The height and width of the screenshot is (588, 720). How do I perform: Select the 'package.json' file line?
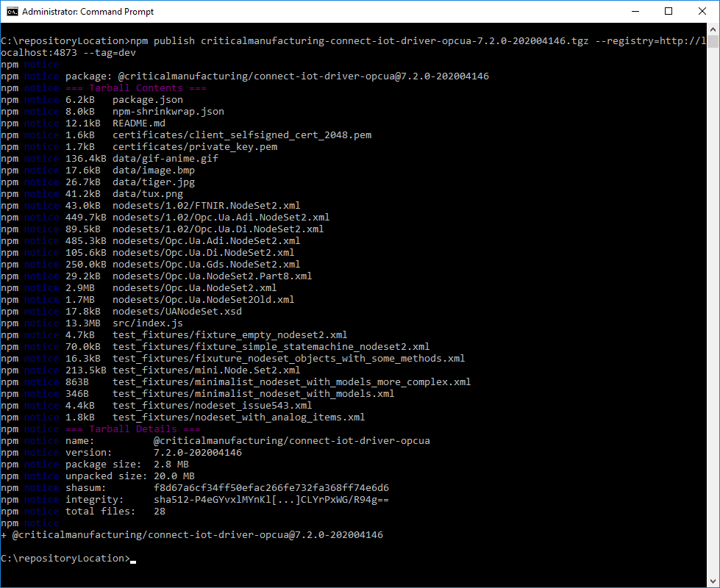pyautogui.click(x=148, y=100)
